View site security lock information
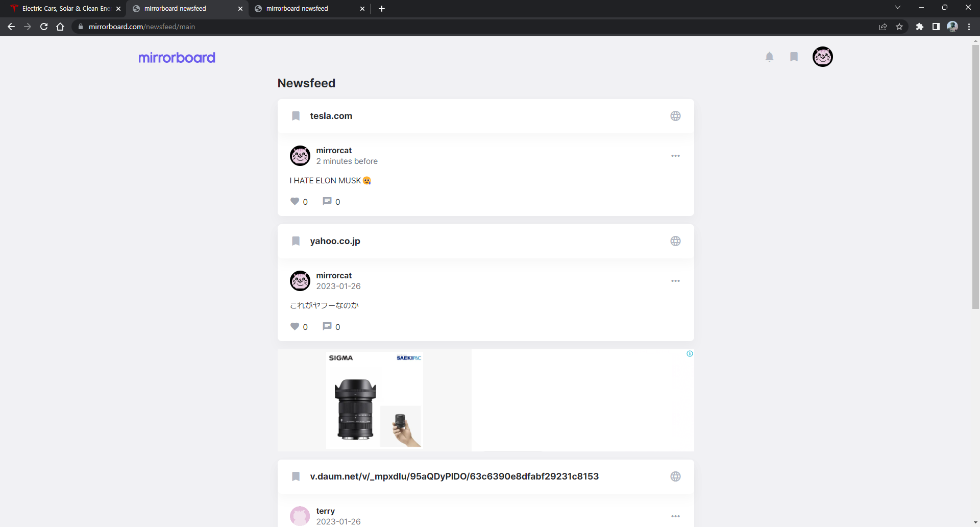 [80, 27]
